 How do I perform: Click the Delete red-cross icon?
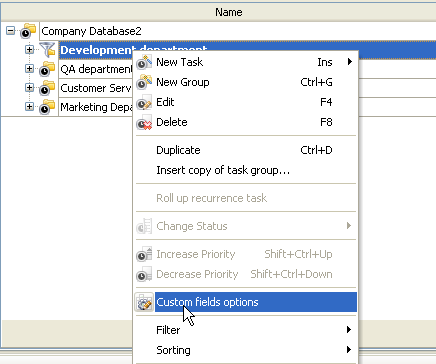pyautogui.click(x=144, y=123)
